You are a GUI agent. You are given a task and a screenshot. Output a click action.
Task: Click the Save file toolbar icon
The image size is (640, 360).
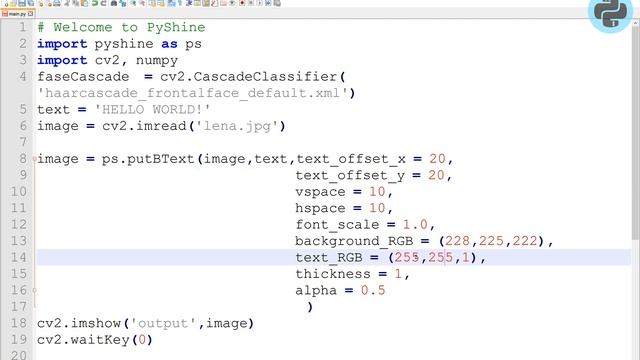pos(22,3)
